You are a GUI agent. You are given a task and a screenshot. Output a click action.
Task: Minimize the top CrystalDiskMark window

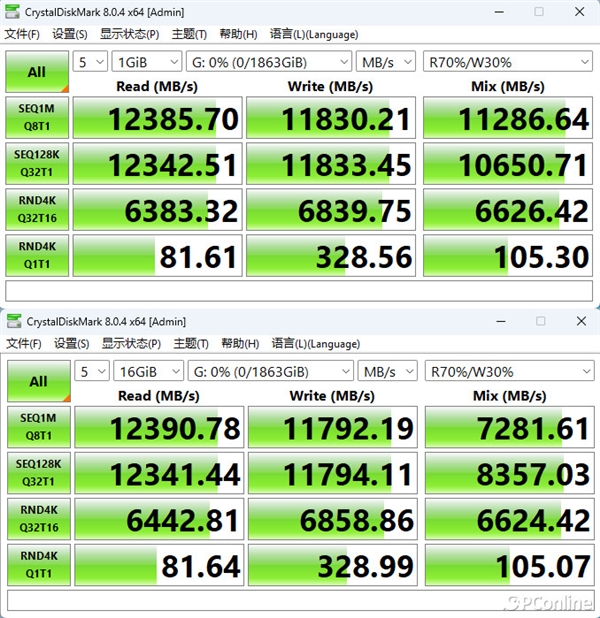499,12
